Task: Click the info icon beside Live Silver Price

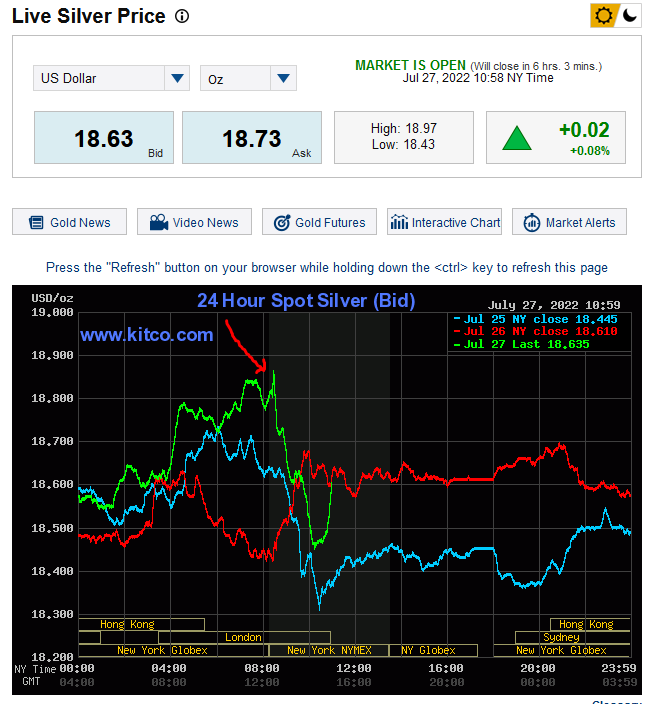Action: click(182, 17)
